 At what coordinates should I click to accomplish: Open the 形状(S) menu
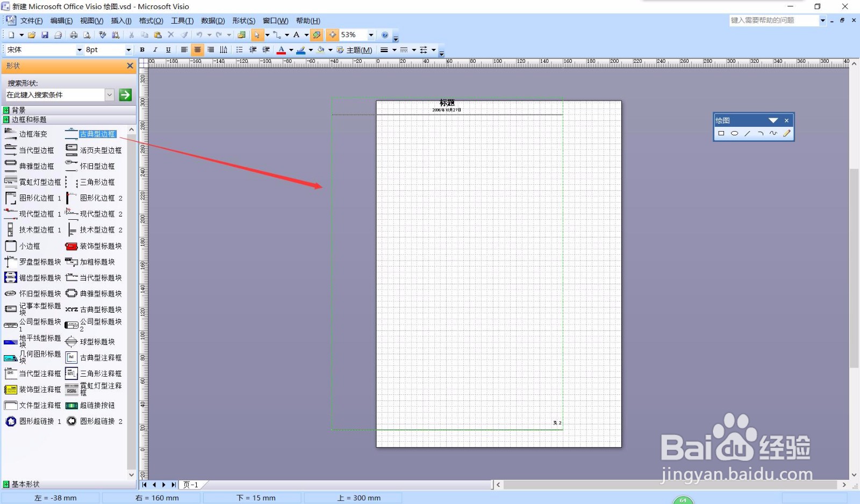pos(243,21)
